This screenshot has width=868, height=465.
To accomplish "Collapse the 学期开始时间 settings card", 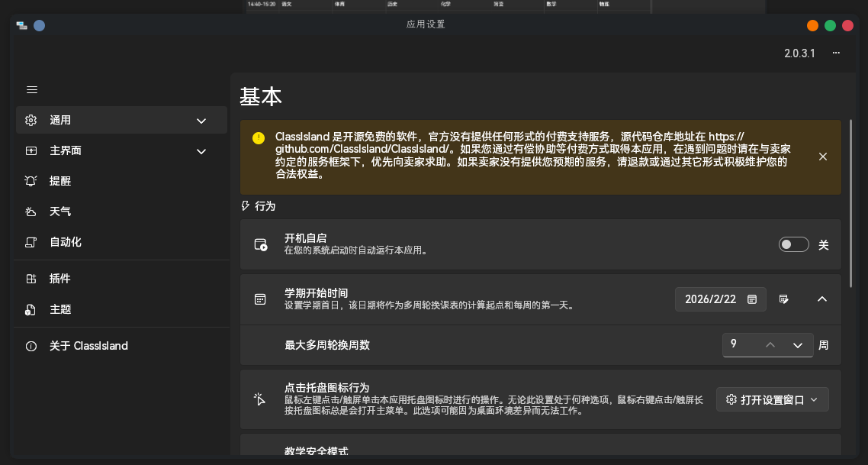I will click(822, 299).
